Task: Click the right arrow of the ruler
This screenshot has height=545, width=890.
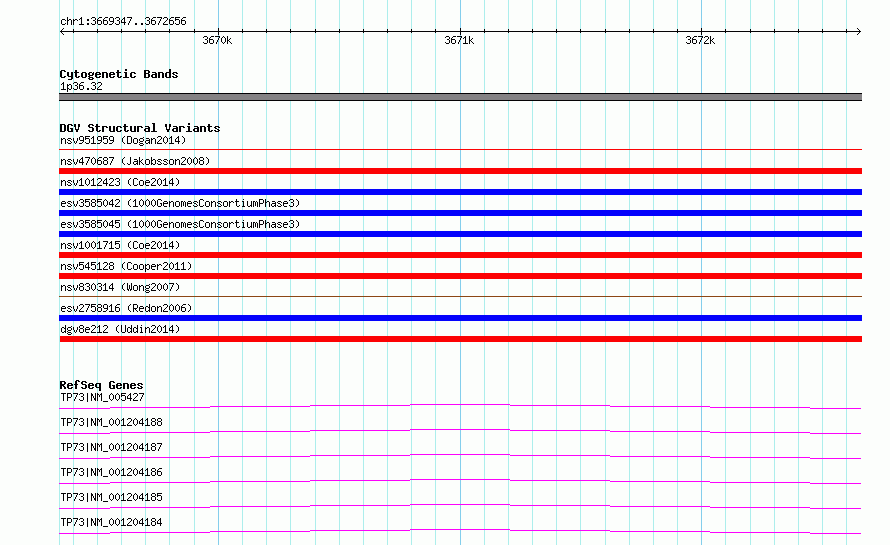Action: (x=858, y=31)
